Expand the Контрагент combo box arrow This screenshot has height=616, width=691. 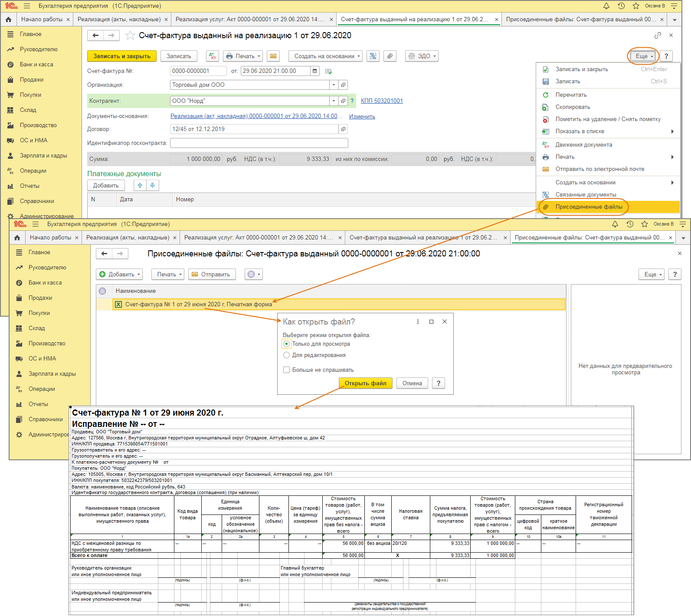[334, 101]
